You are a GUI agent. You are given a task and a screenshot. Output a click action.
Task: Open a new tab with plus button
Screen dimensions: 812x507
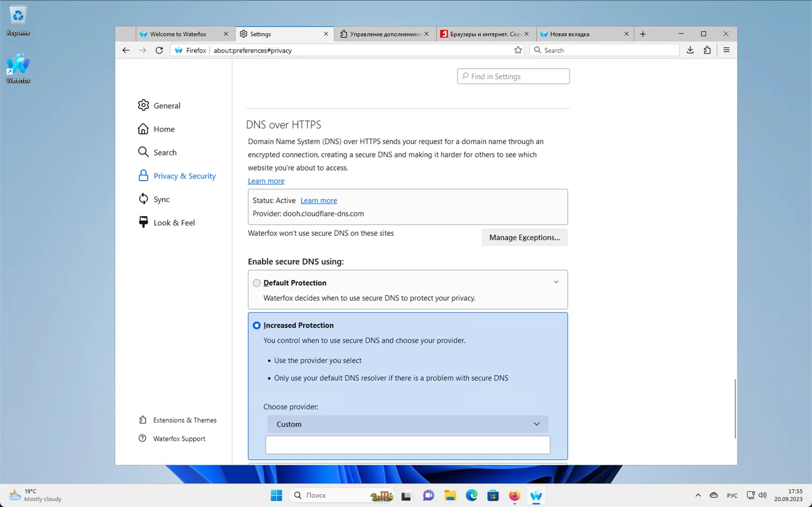[x=643, y=34]
